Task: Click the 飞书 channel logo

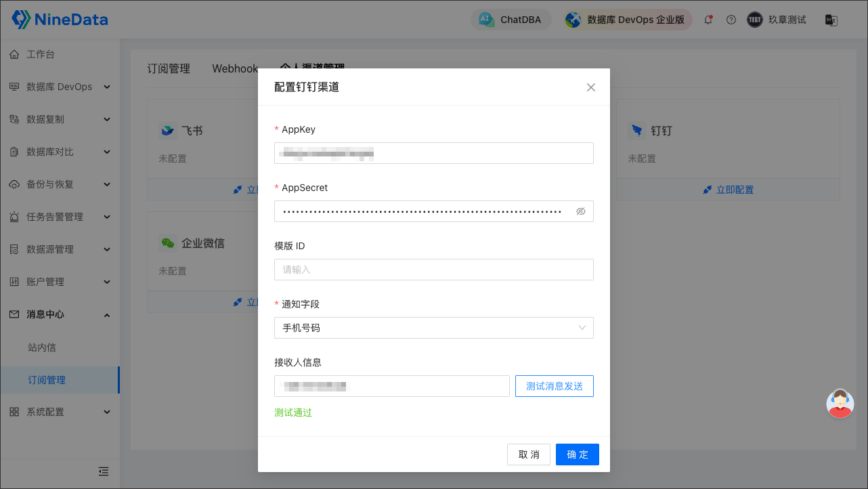Action: pos(167,130)
